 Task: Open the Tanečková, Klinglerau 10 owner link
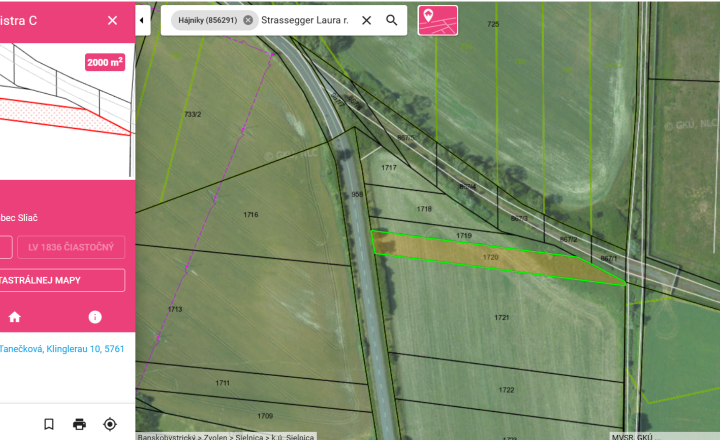[62, 349]
